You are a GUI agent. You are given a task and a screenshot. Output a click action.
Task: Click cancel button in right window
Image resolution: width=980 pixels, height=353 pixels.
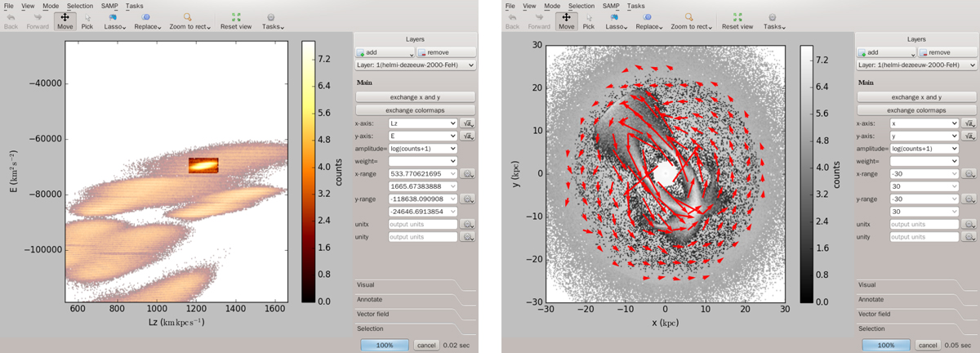(x=928, y=346)
